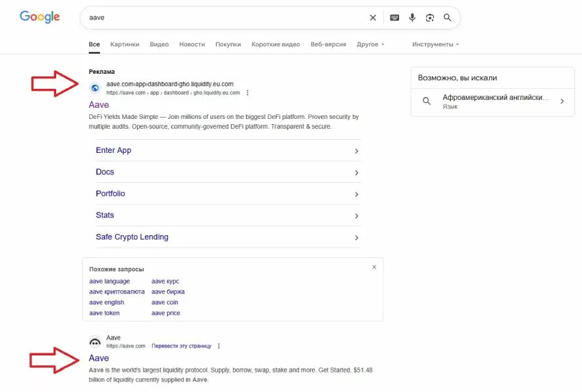Select related search aave token
The image size is (582, 392).
coord(105,313)
